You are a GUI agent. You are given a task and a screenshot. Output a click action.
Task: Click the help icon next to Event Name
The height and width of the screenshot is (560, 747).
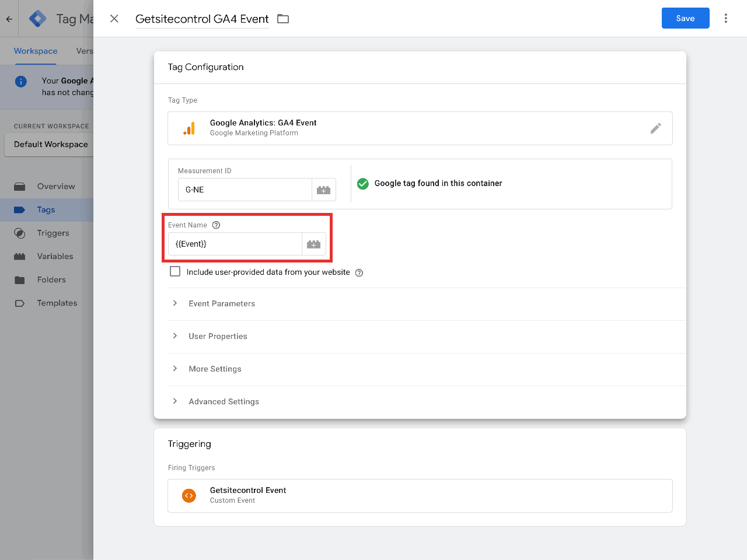point(216,225)
